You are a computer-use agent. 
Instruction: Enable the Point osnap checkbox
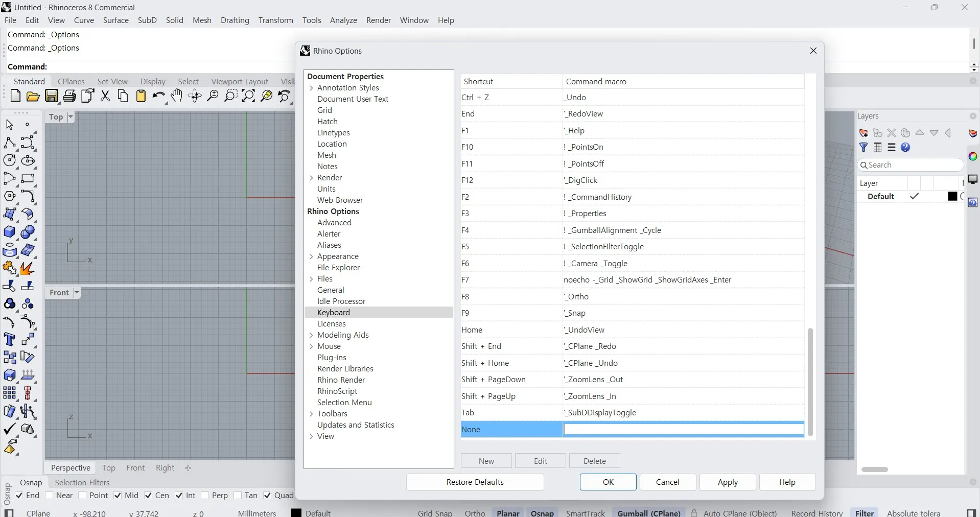click(x=82, y=496)
